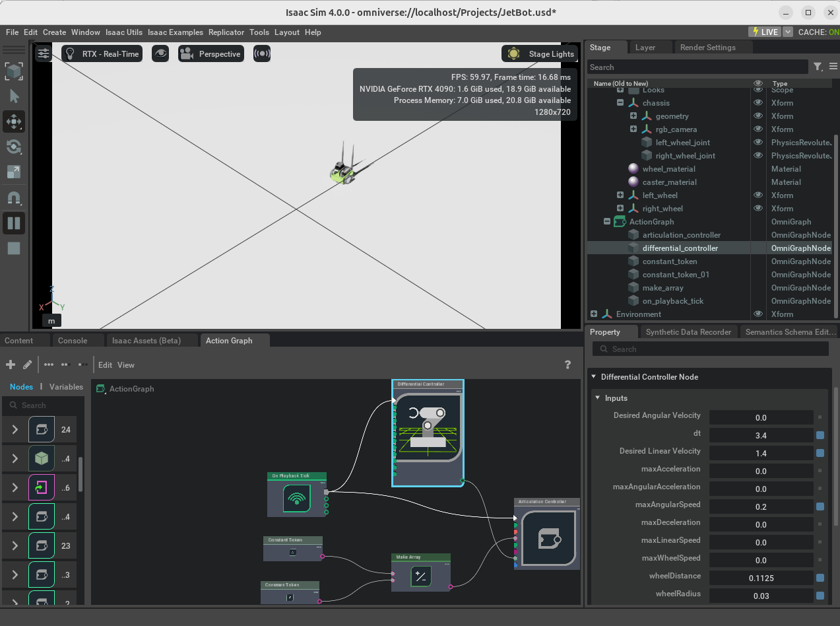Open the LIVE dropdown arrow
The image size is (840, 626).
tap(788, 32)
